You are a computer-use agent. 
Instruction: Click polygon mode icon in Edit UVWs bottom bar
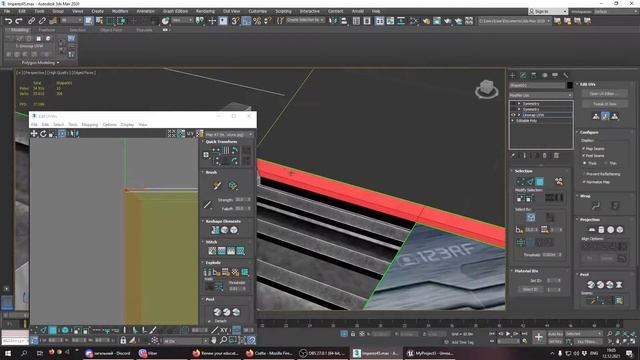coord(53,330)
